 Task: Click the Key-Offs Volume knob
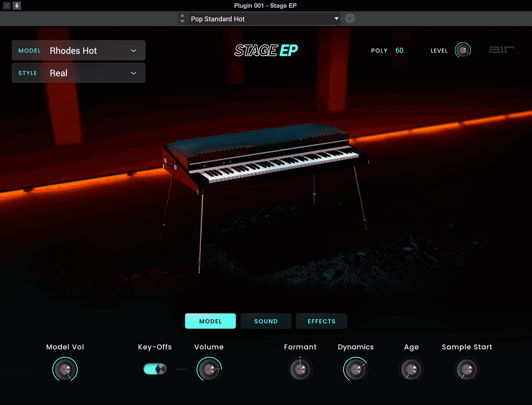[x=209, y=369]
